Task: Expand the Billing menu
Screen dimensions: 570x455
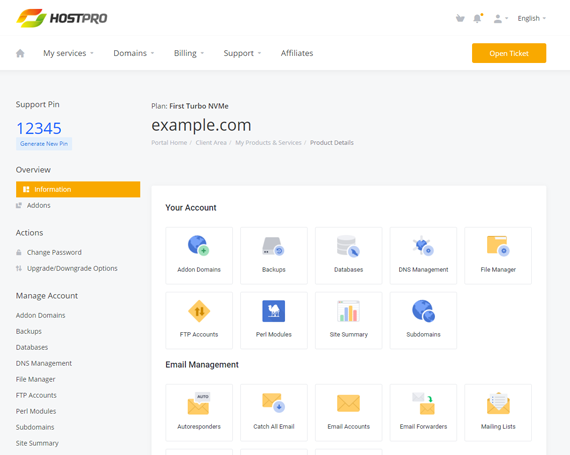Action: [x=189, y=53]
